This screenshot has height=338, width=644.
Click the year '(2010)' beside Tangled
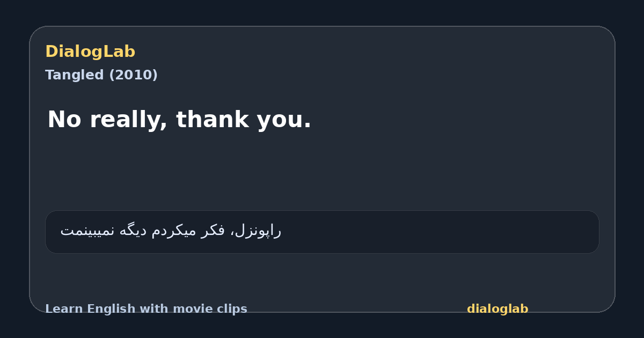pyautogui.click(x=134, y=75)
